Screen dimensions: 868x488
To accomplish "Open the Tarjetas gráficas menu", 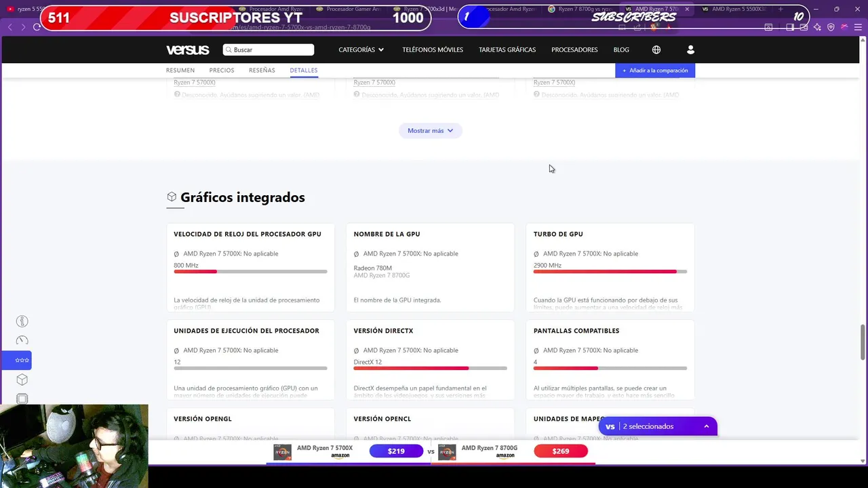I will coord(507,49).
